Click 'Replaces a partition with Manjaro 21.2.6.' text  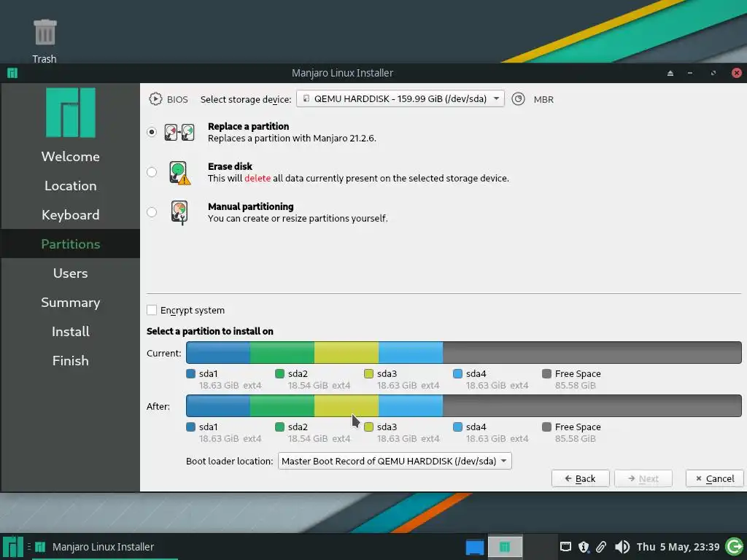pos(292,138)
